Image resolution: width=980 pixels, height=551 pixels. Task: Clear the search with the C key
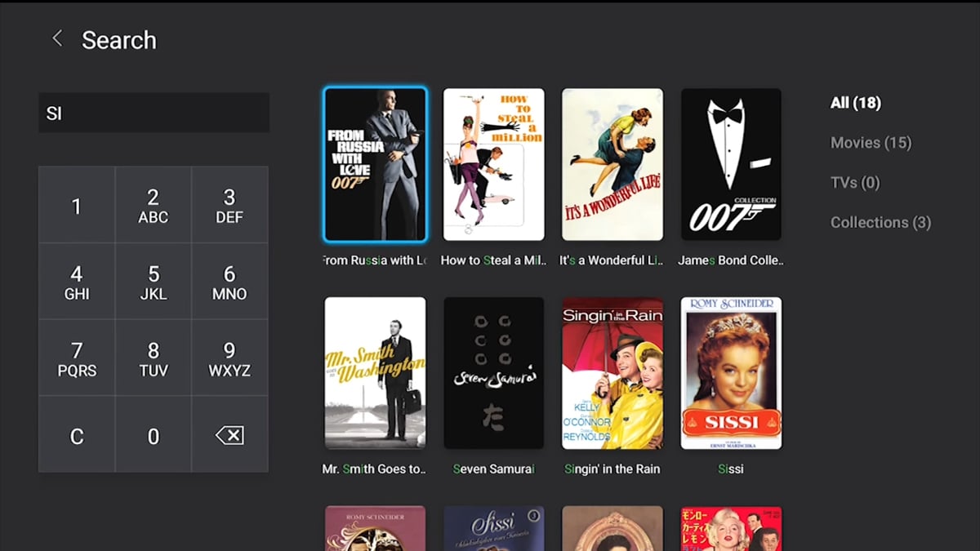pyautogui.click(x=77, y=435)
